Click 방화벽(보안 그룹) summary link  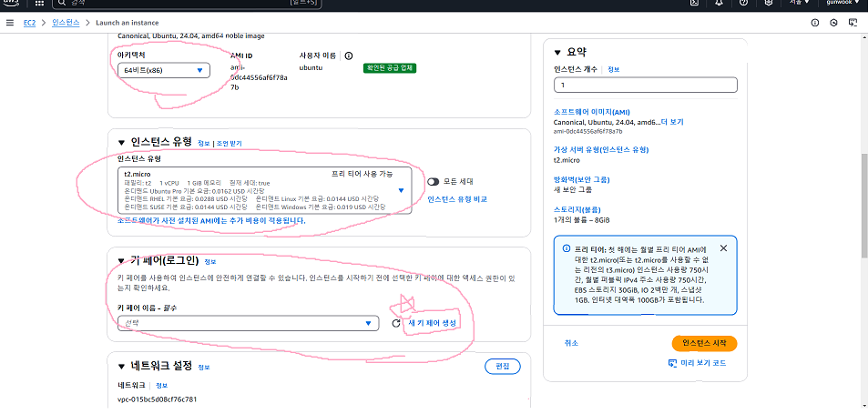click(581, 179)
